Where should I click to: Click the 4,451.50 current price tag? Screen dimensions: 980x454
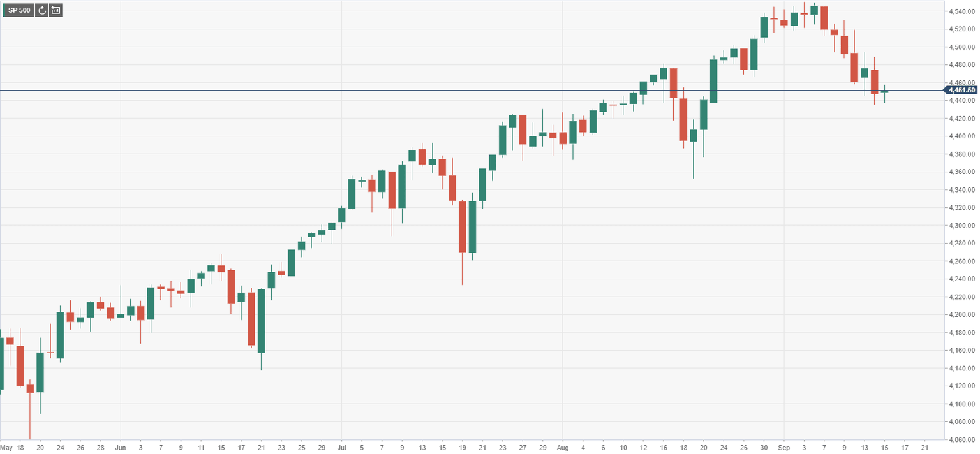tap(961, 91)
